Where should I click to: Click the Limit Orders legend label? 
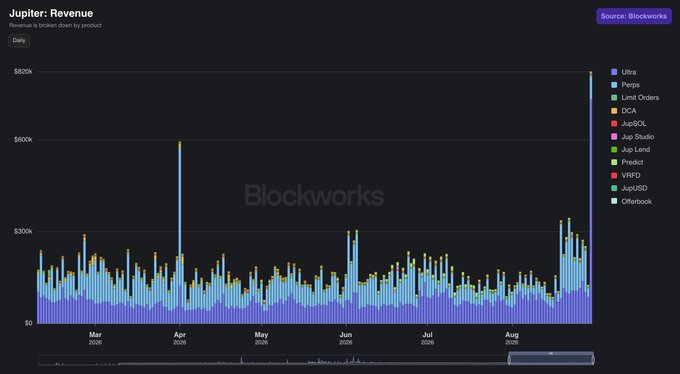click(x=640, y=98)
